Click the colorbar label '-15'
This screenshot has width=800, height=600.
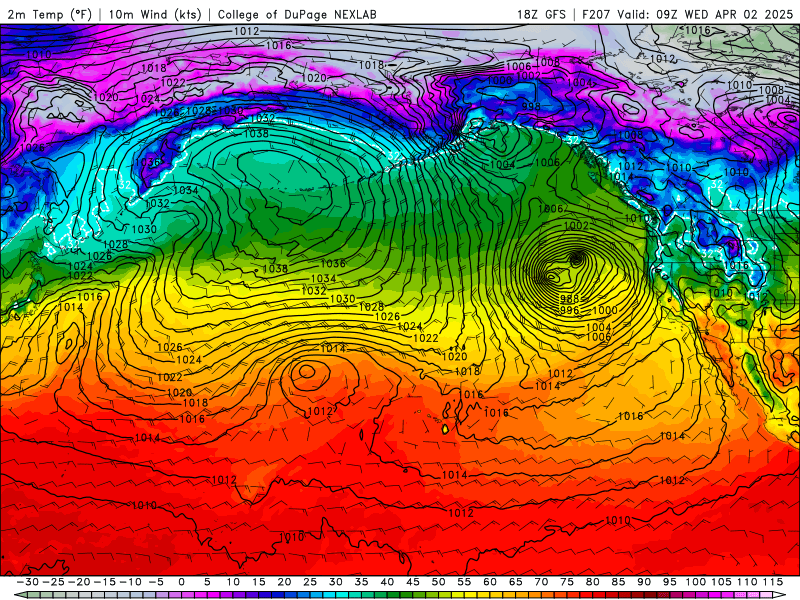click(105, 582)
